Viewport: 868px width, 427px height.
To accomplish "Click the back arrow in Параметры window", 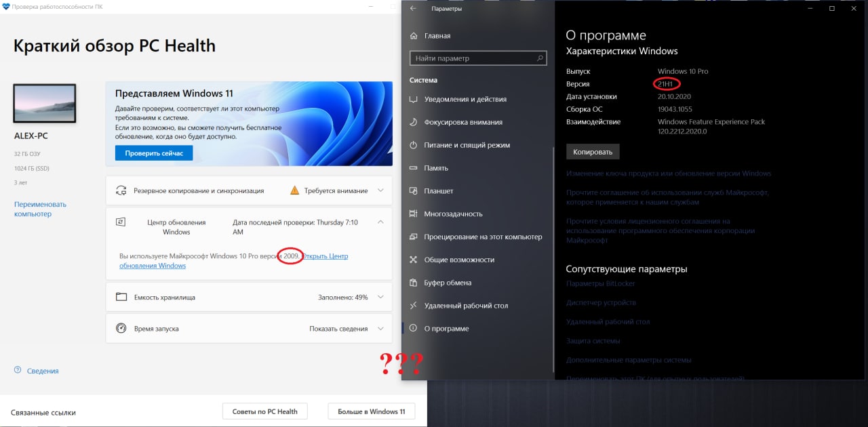I will (414, 8).
